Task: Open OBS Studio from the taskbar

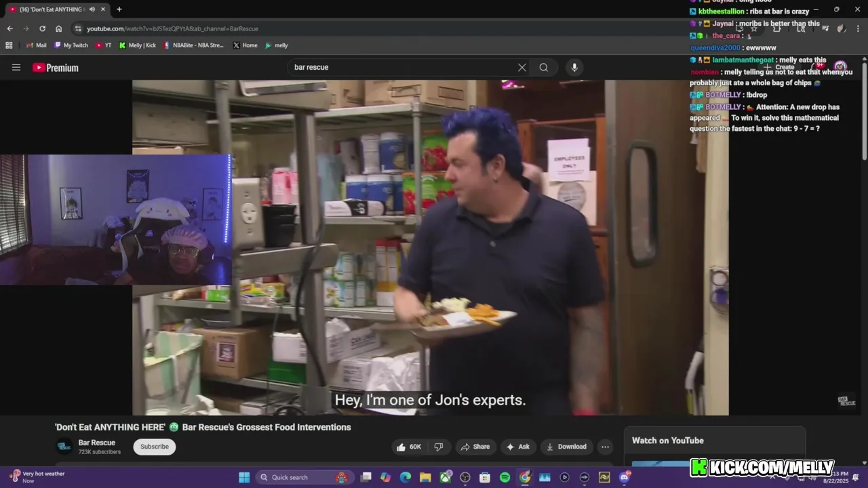Action: tap(465, 477)
